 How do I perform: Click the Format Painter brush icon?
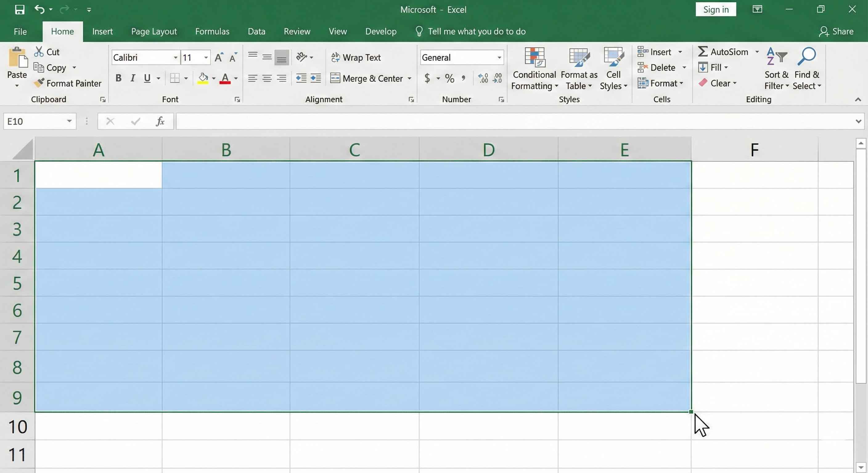click(39, 83)
